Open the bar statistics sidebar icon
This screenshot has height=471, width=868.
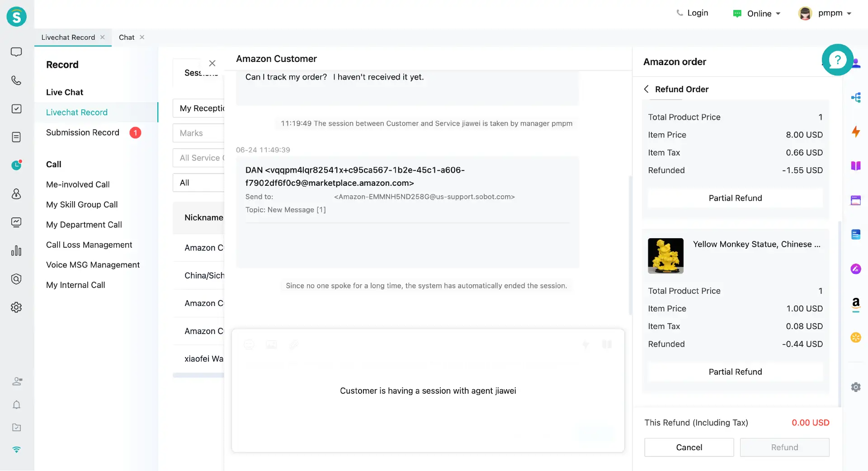point(16,250)
